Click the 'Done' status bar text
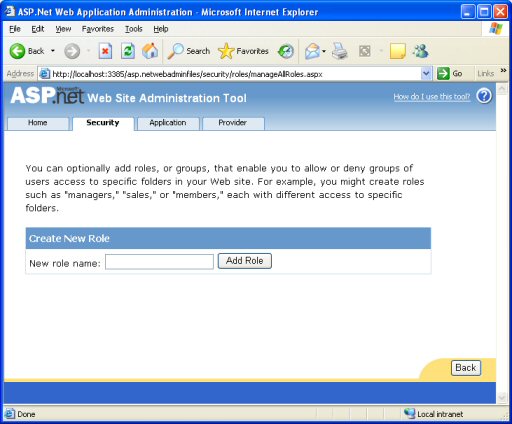The image size is (512, 424). (x=26, y=414)
